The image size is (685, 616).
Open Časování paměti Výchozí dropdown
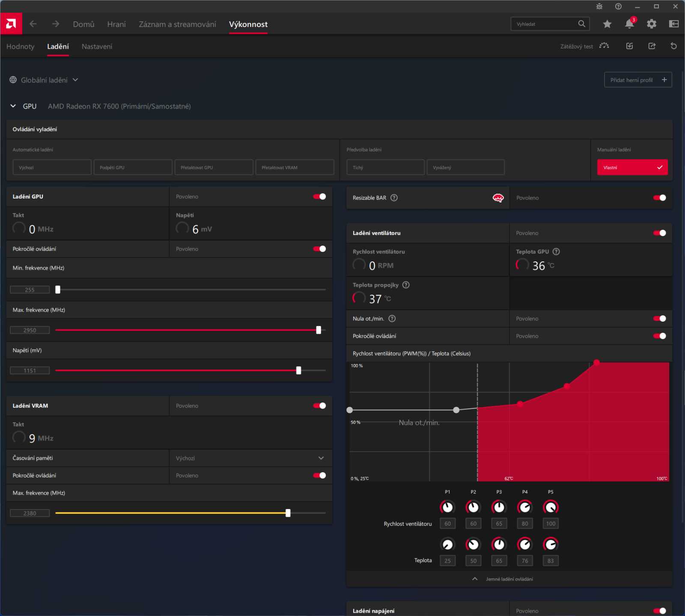pos(251,458)
